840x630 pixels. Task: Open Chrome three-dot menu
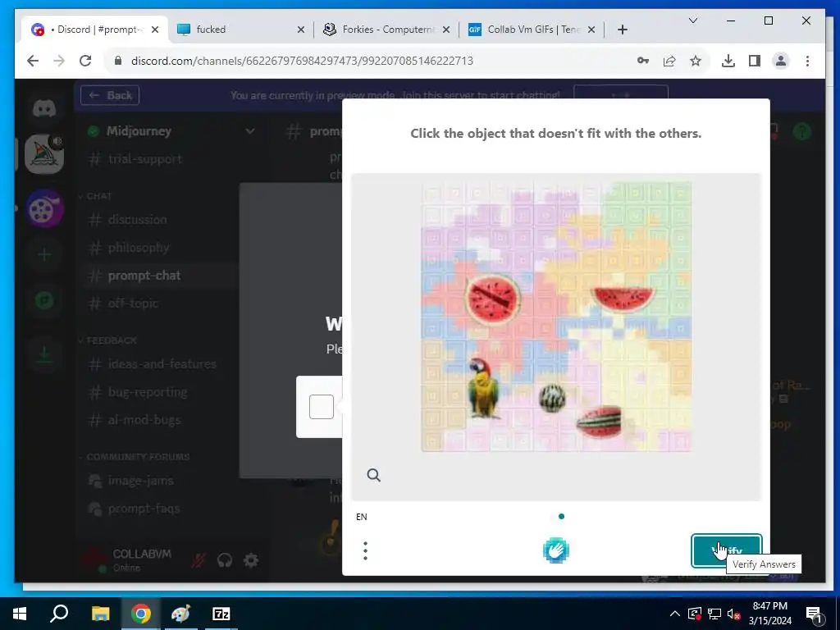click(807, 61)
